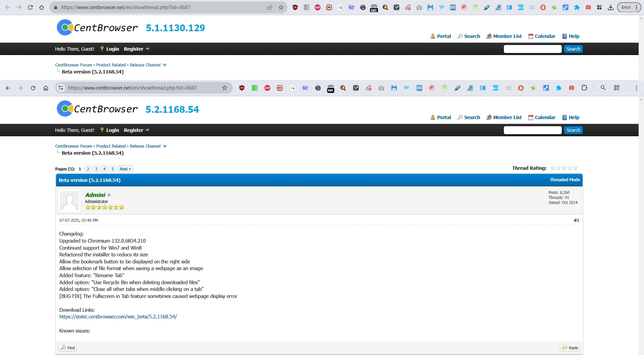The width and height of the screenshot is (644, 356).
Task: Rate thread with the fifth star
Action: 576,168
